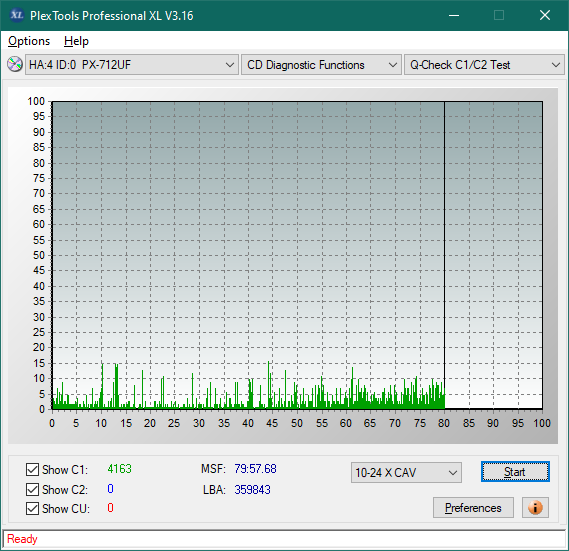
Task: Click the PlexTools XL logo in title bar
Action: pyautogui.click(x=16, y=15)
